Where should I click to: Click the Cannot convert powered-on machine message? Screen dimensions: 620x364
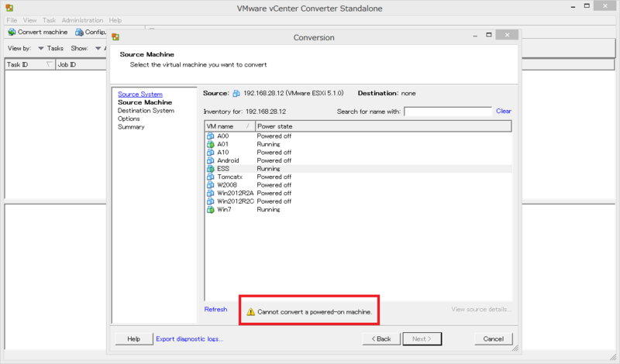315,312
